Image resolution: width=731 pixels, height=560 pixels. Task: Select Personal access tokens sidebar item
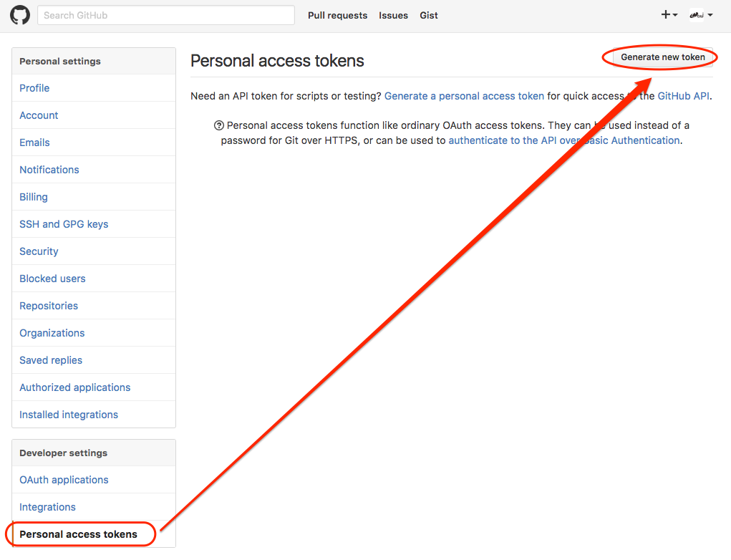click(78, 534)
